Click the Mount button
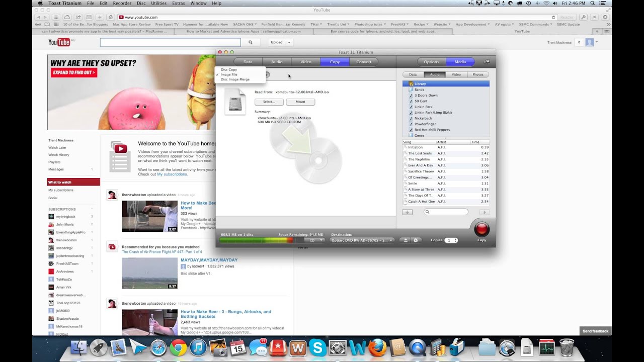Viewport: 644px width, 362px height. coord(300,102)
